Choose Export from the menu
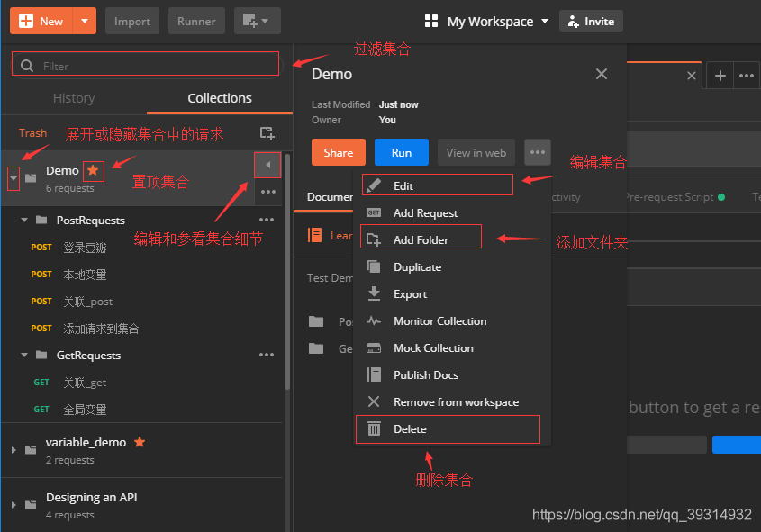 click(x=452, y=294)
